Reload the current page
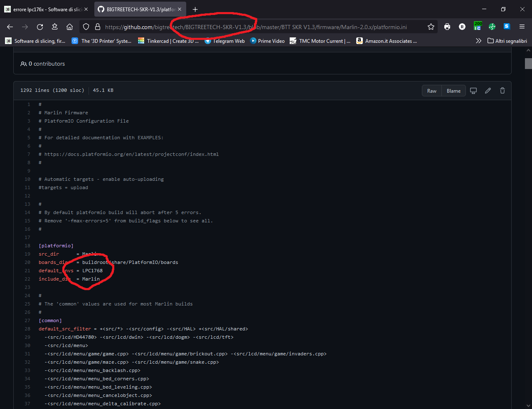Screen dimensions: 532x409 pyautogui.click(x=40, y=27)
